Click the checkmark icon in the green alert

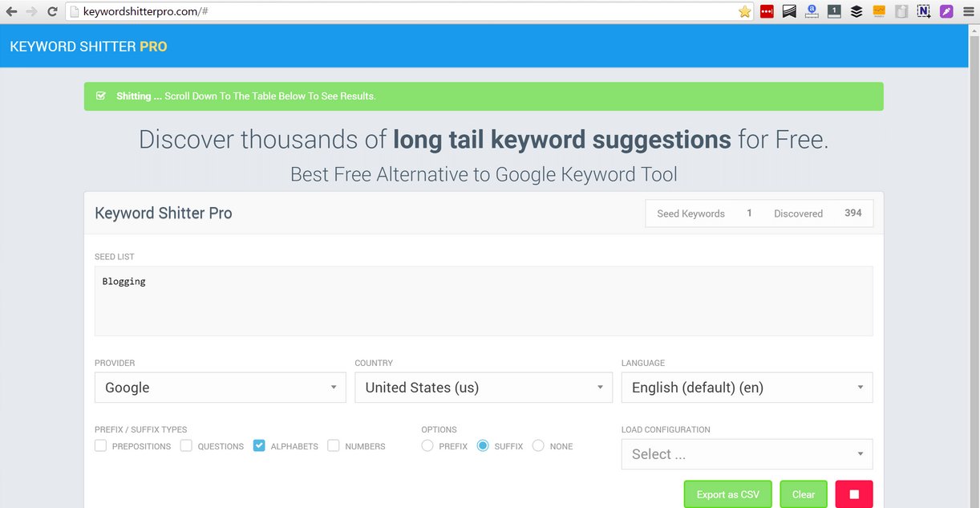click(101, 96)
